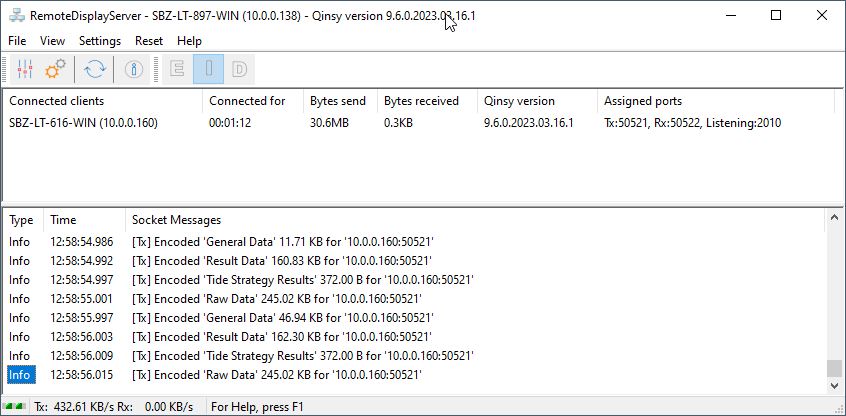Open the File menu

click(x=17, y=41)
